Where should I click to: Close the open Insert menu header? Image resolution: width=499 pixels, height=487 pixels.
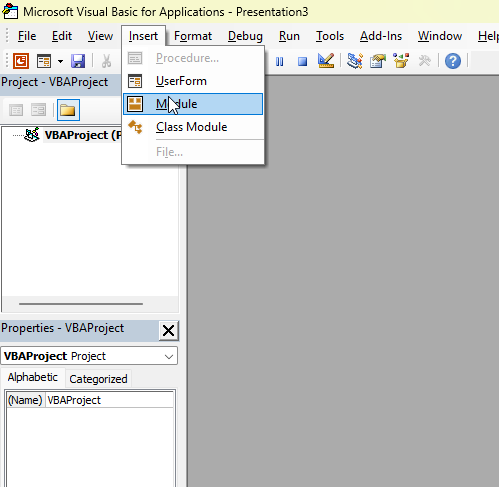pyautogui.click(x=143, y=36)
